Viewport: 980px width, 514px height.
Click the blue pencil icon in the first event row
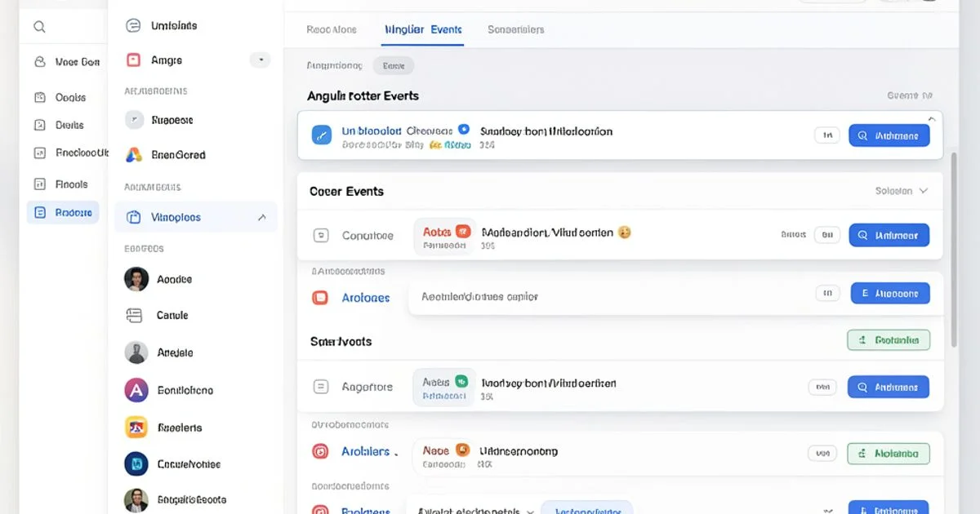tap(322, 135)
